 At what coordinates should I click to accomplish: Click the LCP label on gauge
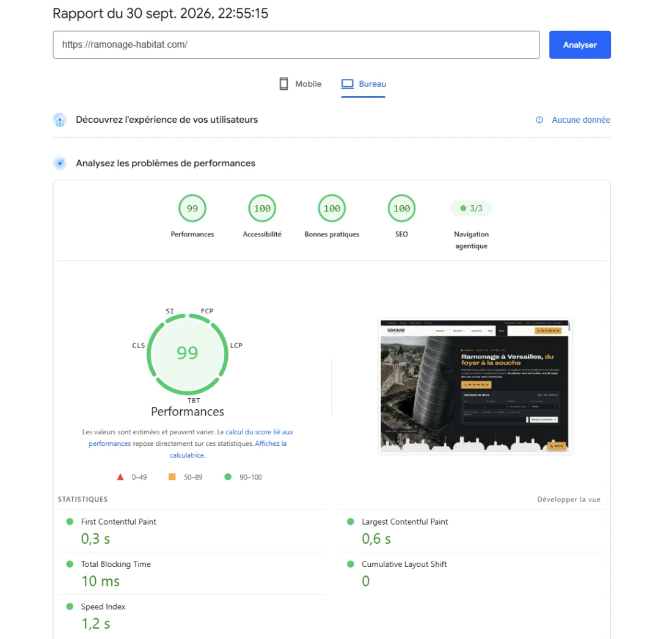(x=236, y=345)
